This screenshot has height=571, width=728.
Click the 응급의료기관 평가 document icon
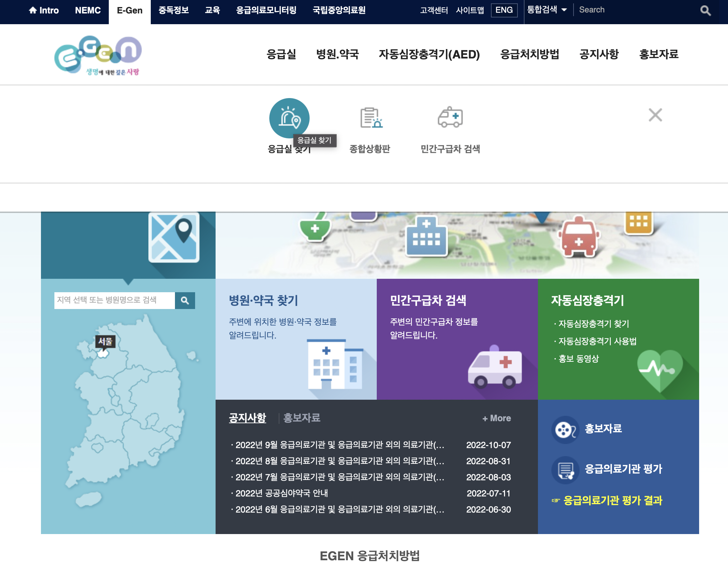(x=565, y=470)
